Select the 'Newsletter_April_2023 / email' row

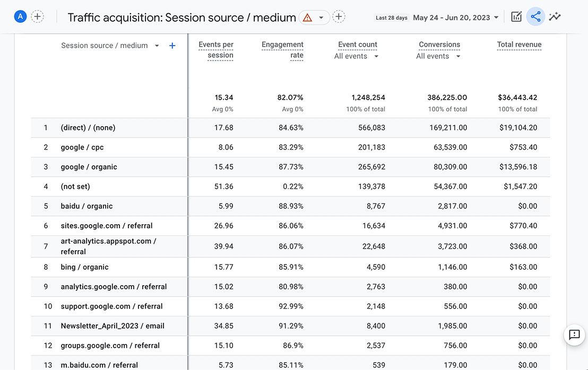coord(290,326)
